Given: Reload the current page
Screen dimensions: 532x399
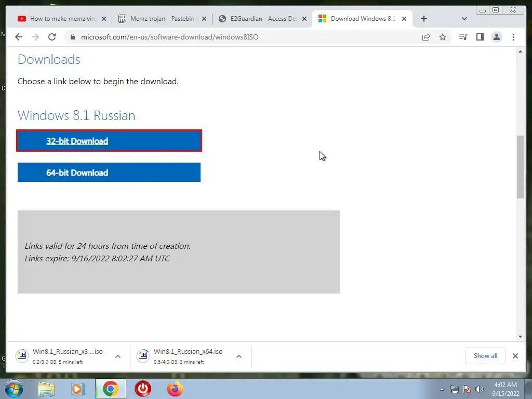Looking at the screenshot, I should 52,37.
